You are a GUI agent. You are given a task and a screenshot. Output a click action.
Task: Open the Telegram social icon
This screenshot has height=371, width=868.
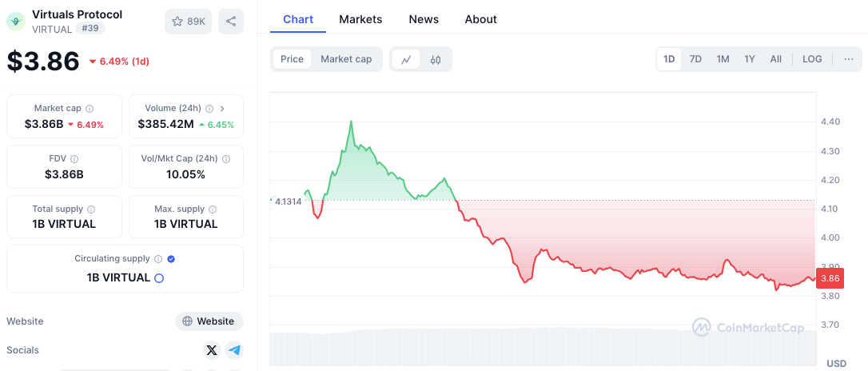(x=234, y=350)
